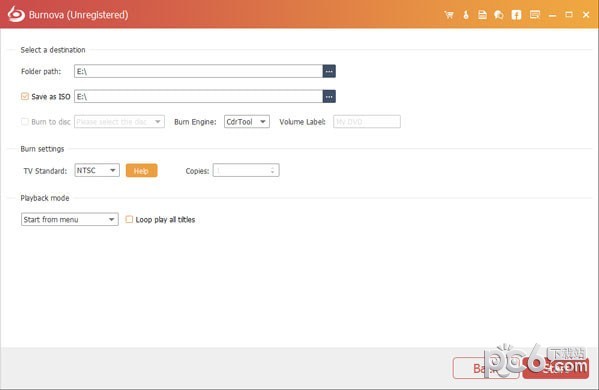599x390 pixels.
Task: Open the shopping cart purchase icon
Action: tap(449, 15)
